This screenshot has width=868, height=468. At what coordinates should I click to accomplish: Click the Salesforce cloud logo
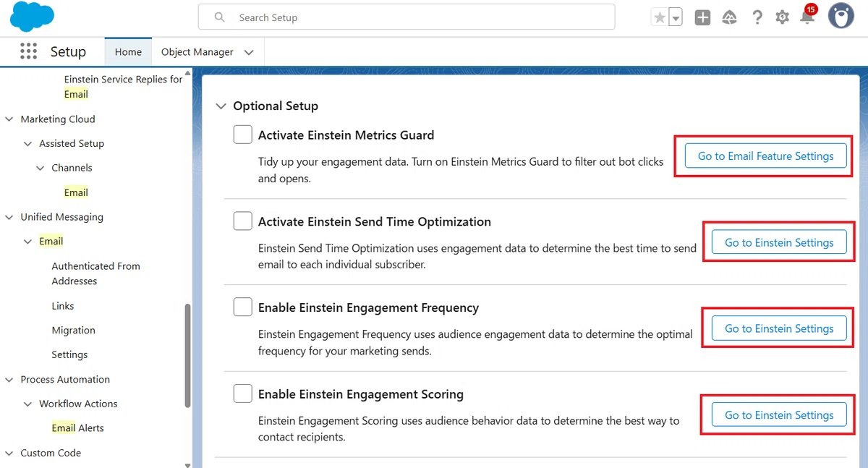coord(33,17)
